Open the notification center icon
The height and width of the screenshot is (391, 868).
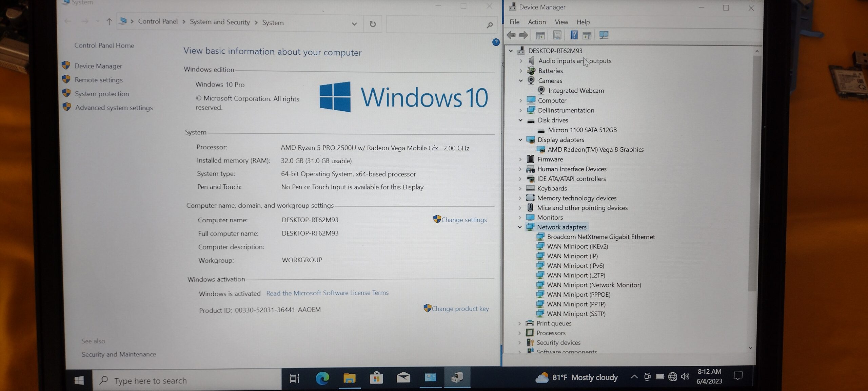point(738,375)
